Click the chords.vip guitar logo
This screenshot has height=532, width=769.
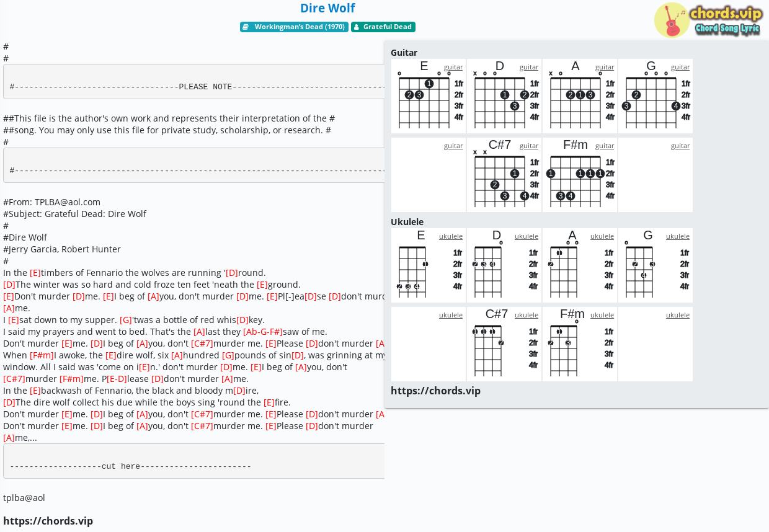click(708, 20)
